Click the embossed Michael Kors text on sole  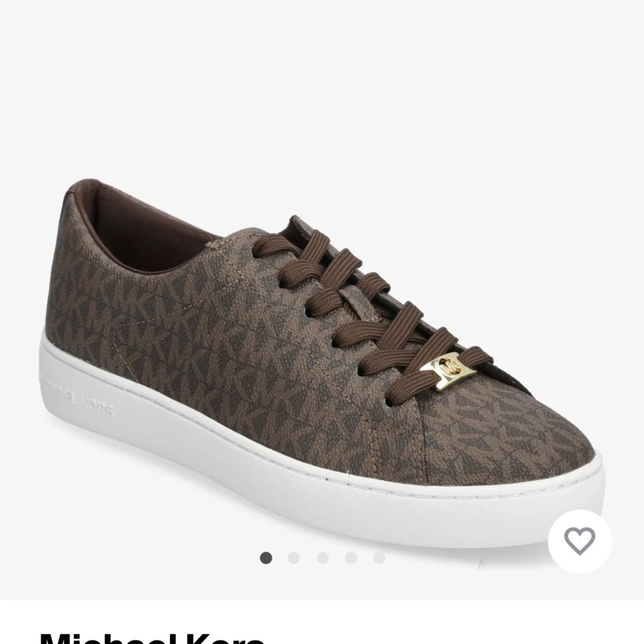[x=76, y=396]
